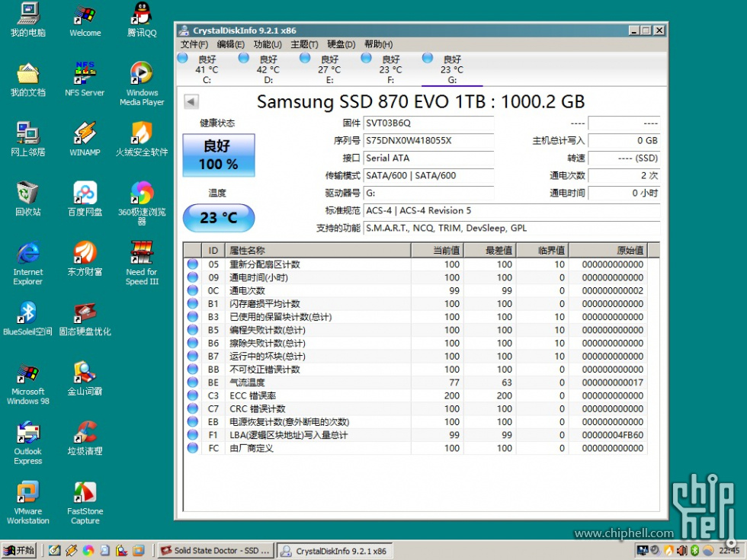
Task: Select the 05 重新分配扇区计数 row
Action: 416,264
